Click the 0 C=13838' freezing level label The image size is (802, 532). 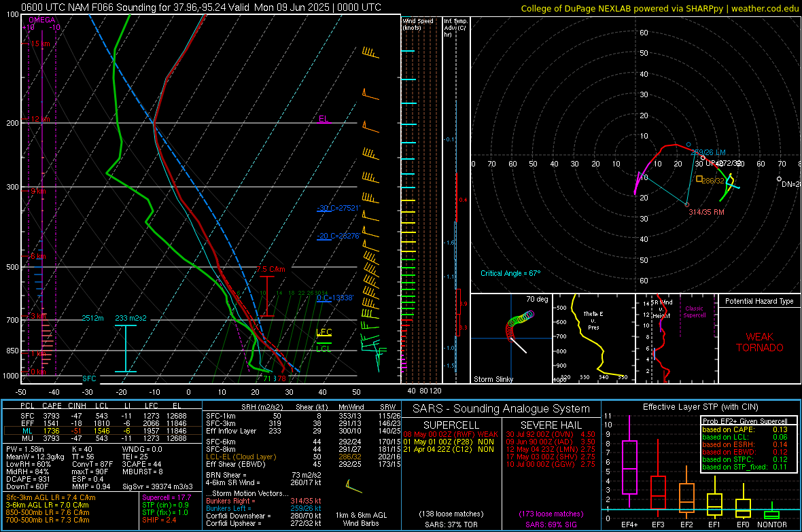[335, 298]
